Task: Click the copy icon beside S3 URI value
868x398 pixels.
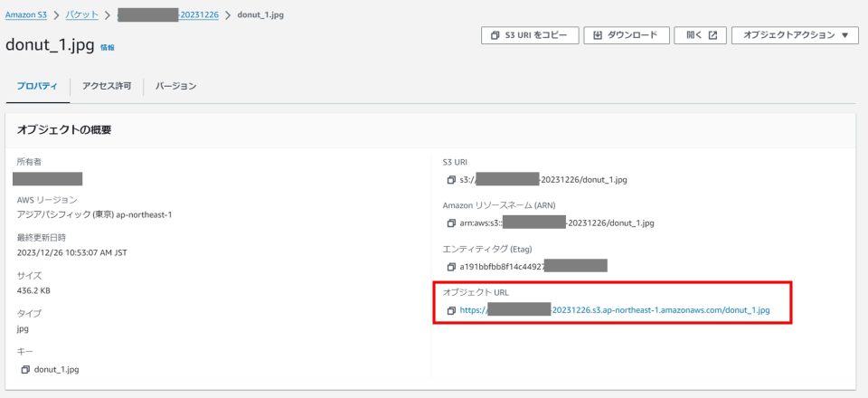Action: (x=451, y=179)
